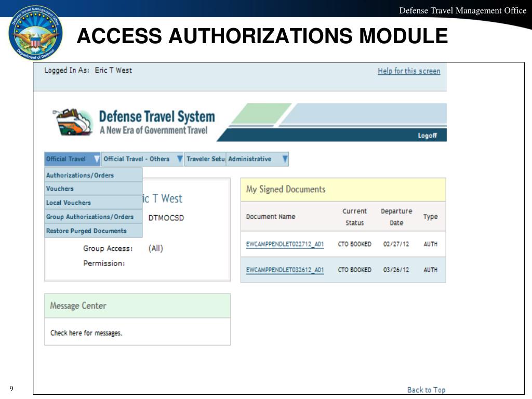Open the Traveler Setup menu
532x399 pixels.
click(205, 159)
